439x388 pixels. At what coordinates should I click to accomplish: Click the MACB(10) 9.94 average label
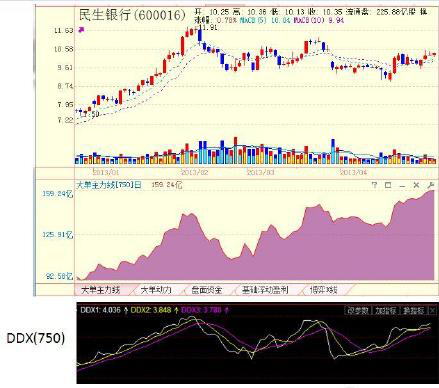click(x=319, y=20)
